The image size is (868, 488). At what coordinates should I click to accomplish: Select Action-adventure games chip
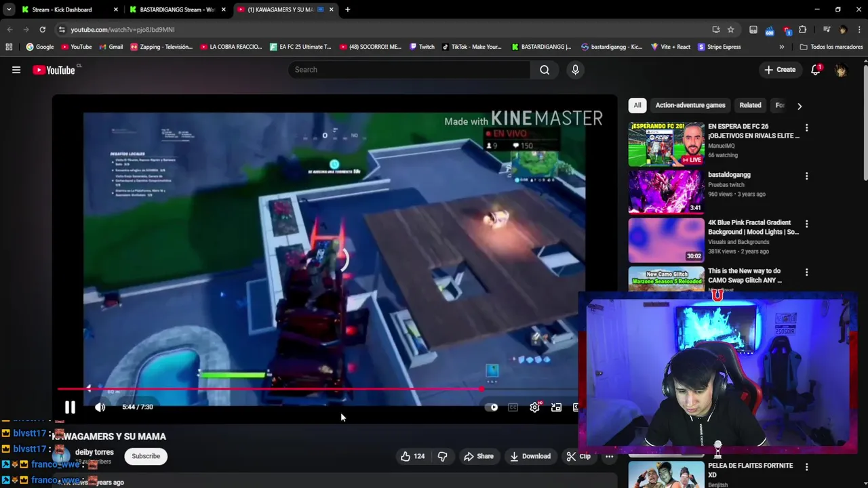click(x=690, y=105)
